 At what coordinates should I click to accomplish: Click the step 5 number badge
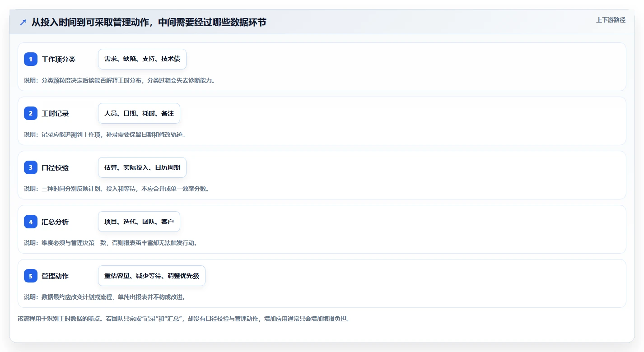(31, 276)
